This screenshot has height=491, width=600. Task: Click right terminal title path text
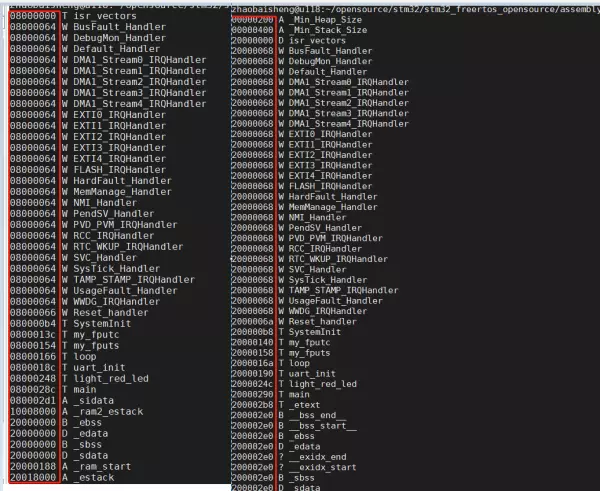click(416, 9)
